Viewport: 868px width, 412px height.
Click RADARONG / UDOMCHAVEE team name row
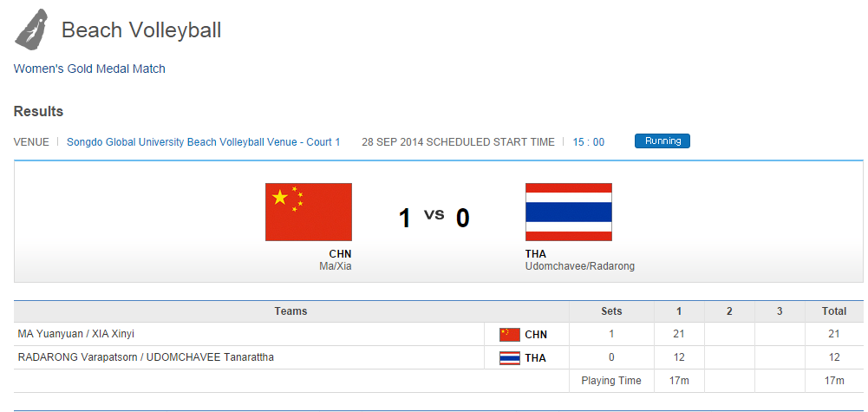click(x=146, y=357)
